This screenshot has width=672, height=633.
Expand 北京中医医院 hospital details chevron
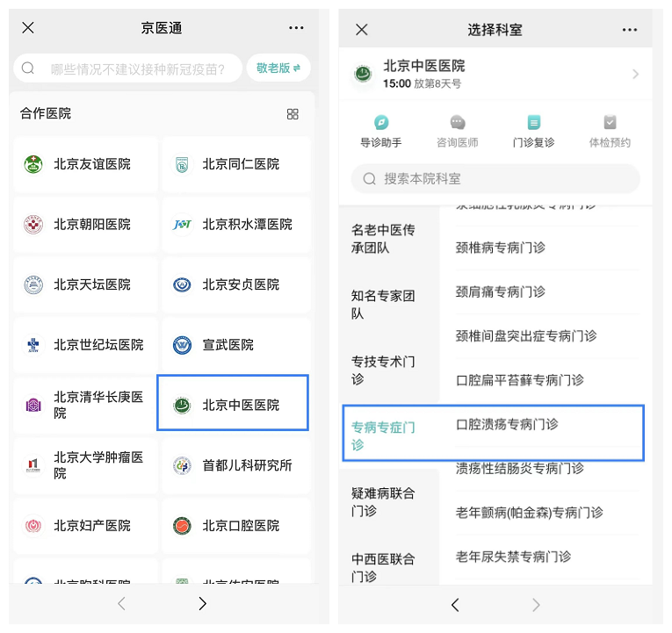(x=635, y=75)
